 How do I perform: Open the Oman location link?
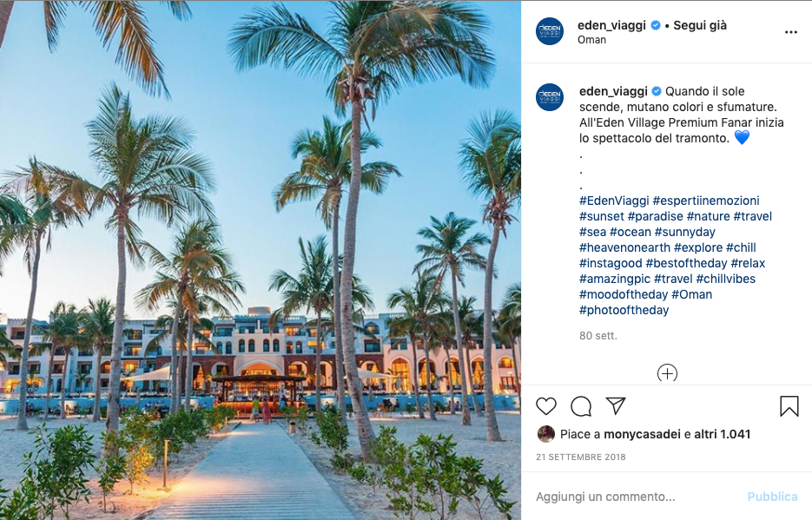[591, 40]
